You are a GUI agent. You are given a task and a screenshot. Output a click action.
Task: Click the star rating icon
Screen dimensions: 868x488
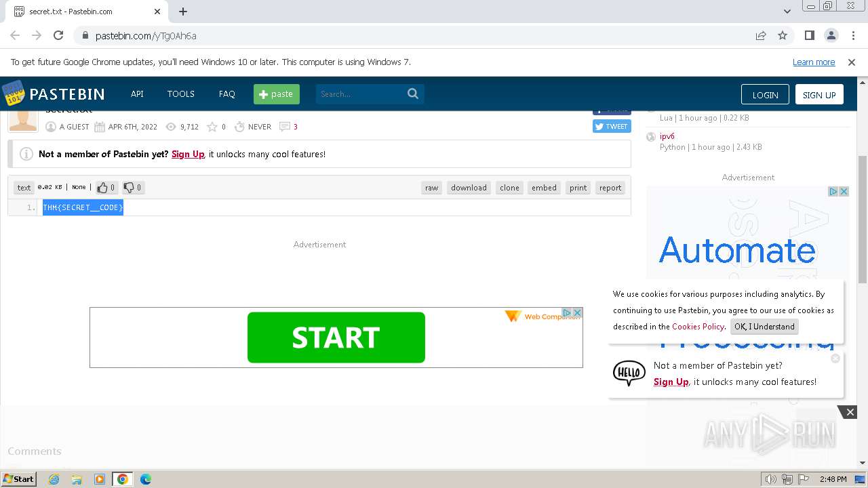coord(212,127)
